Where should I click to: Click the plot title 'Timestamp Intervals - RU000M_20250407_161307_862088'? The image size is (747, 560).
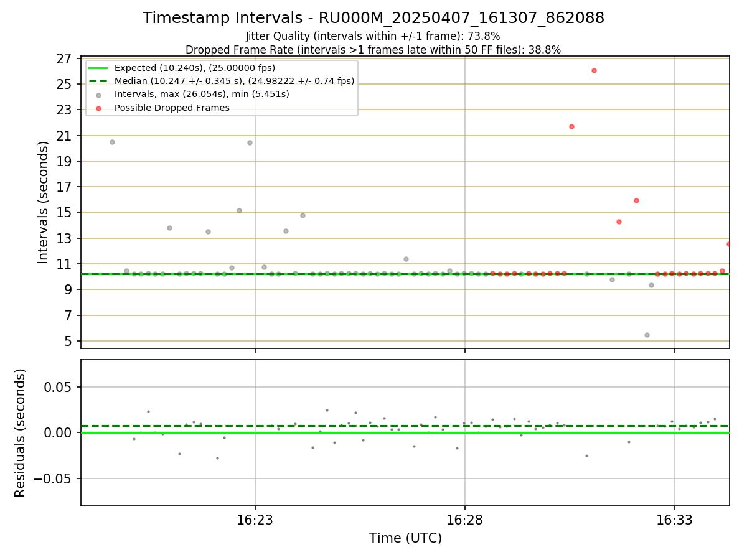point(374,18)
